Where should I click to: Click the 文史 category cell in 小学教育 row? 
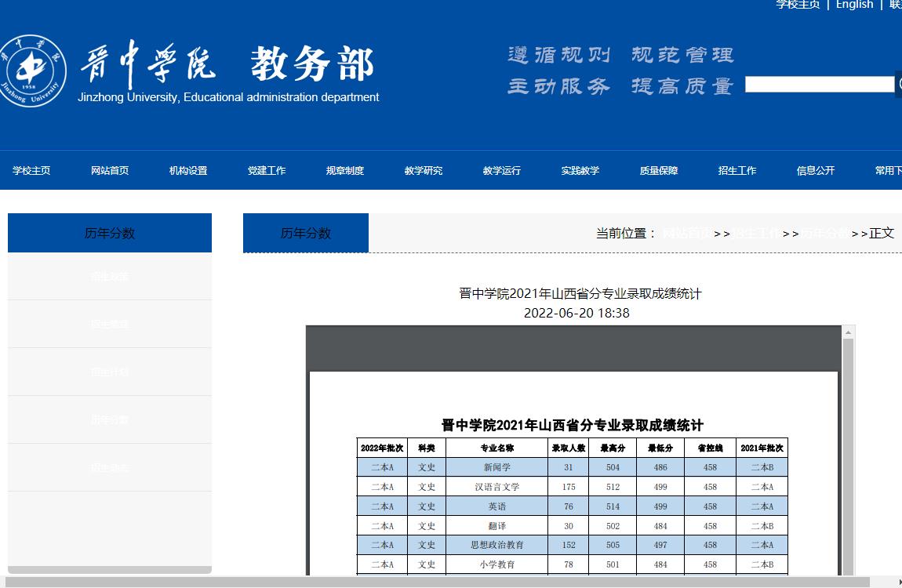coord(427,564)
